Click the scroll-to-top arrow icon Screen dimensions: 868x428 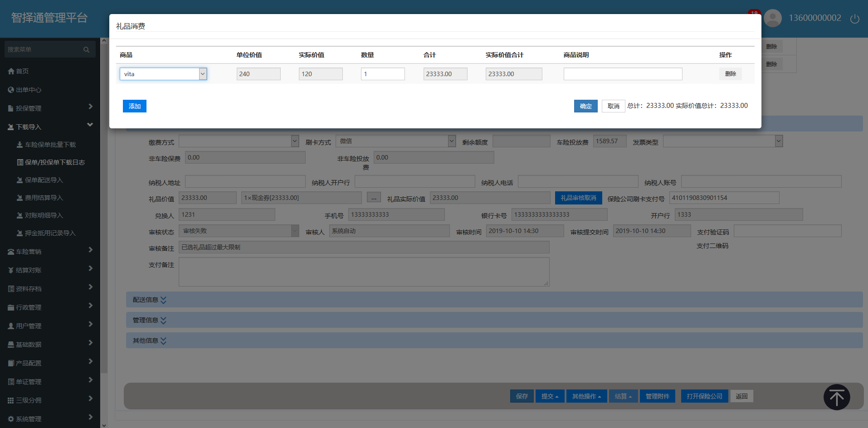click(x=836, y=398)
